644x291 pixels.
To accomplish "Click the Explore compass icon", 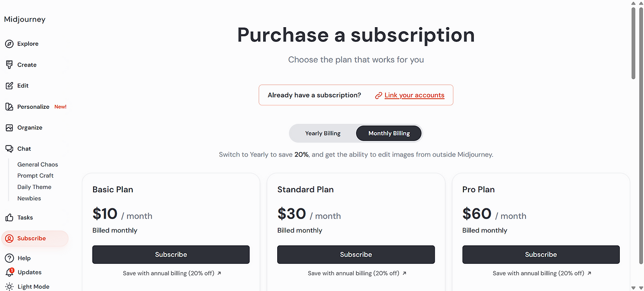I will (9, 44).
